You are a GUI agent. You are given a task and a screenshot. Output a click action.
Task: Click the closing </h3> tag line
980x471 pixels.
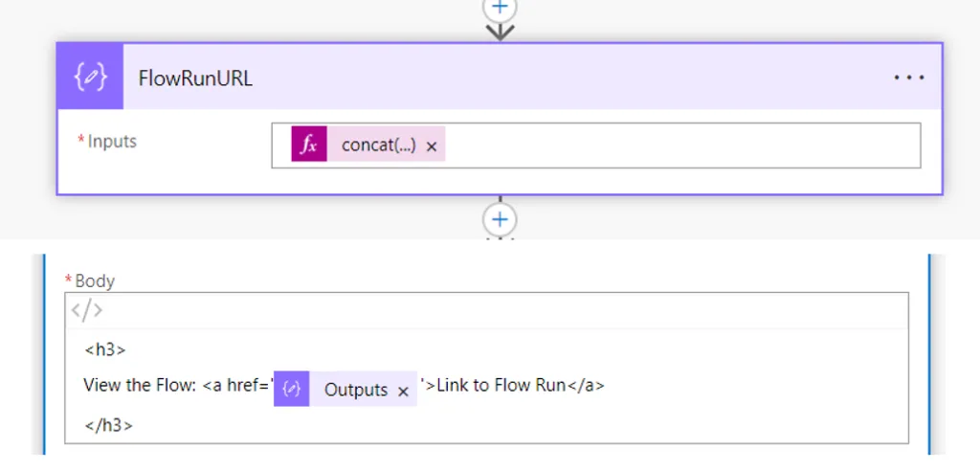(x=109, y=425)
